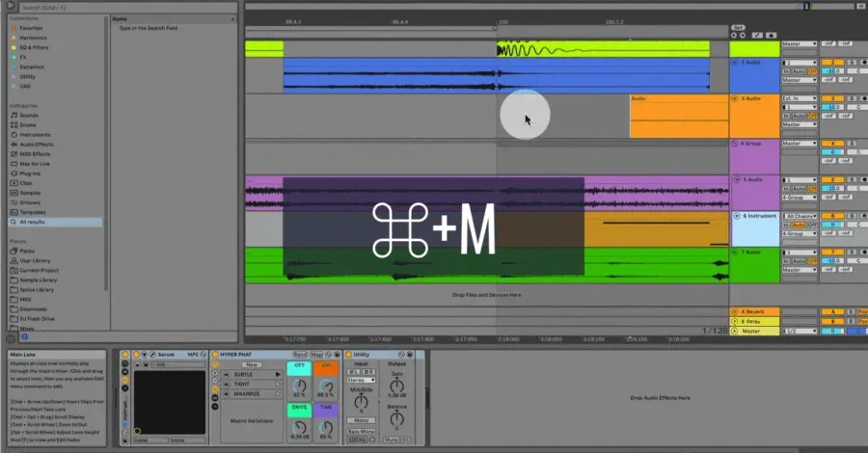868x453 pixels.
Task: Open the Plug-Ins category
Action: pyautogui.click(x=30, y=173)
